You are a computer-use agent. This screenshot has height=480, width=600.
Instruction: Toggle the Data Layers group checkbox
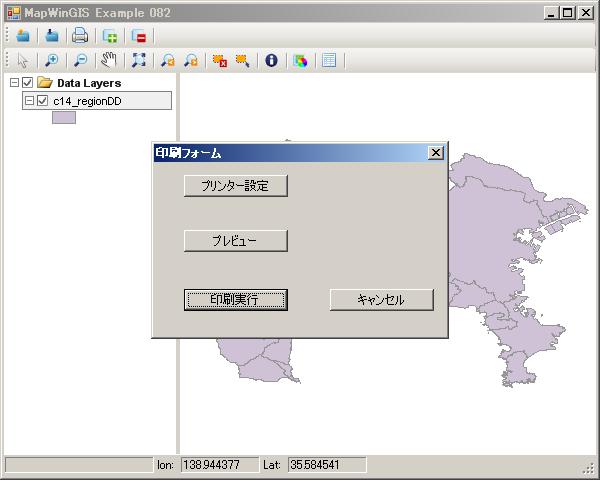(x=28, y=83)
